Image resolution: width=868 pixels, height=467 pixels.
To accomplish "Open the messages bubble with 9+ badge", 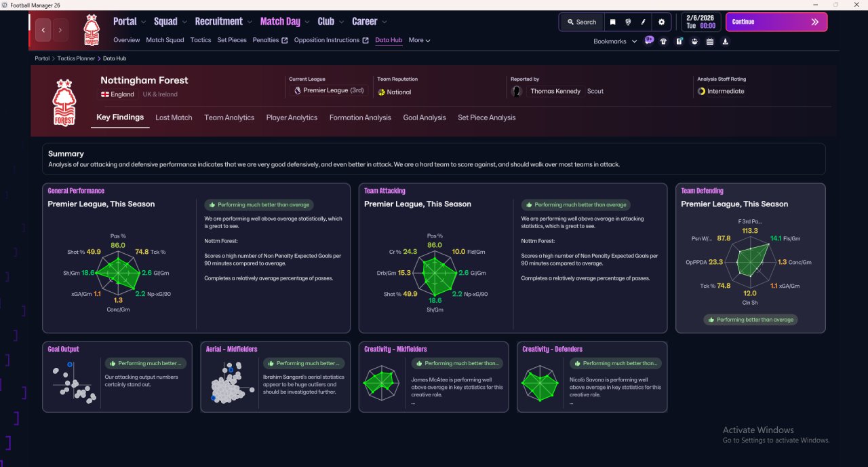I will coord(649,41).
